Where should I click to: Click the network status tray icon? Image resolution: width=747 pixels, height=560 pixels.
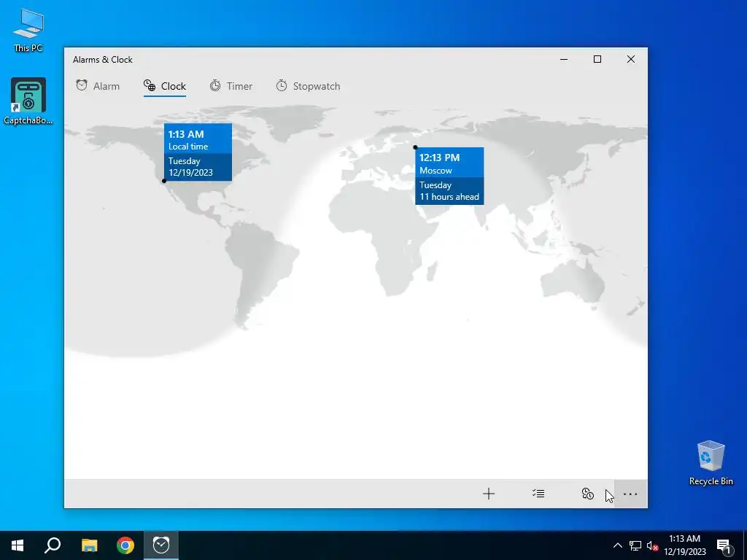tap(635, 545)
